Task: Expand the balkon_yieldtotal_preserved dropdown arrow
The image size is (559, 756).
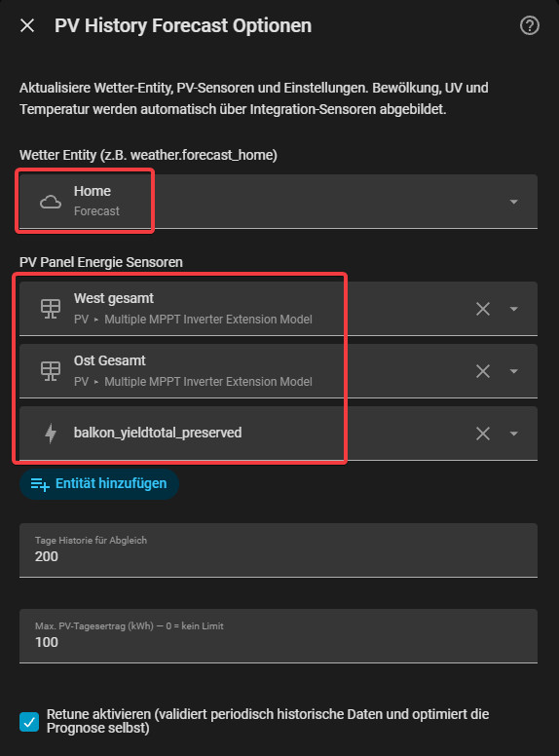Action: [513, 433]
